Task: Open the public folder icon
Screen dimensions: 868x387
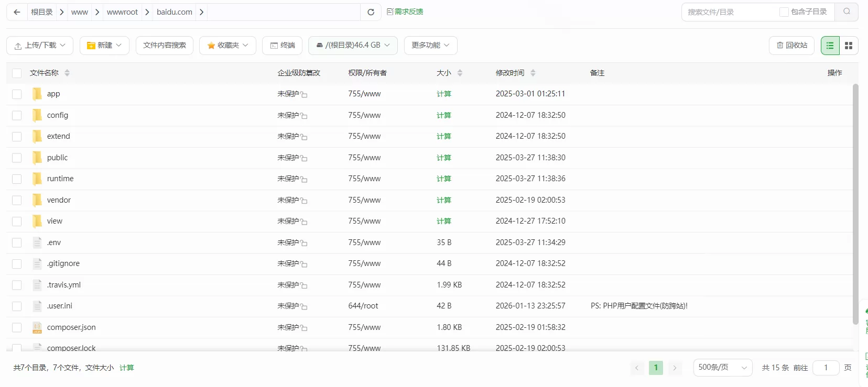Action: click(37, 158)
